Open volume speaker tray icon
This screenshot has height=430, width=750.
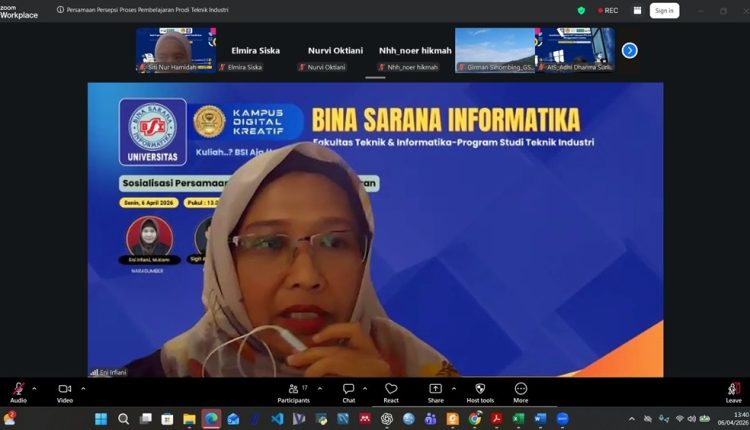692,419
